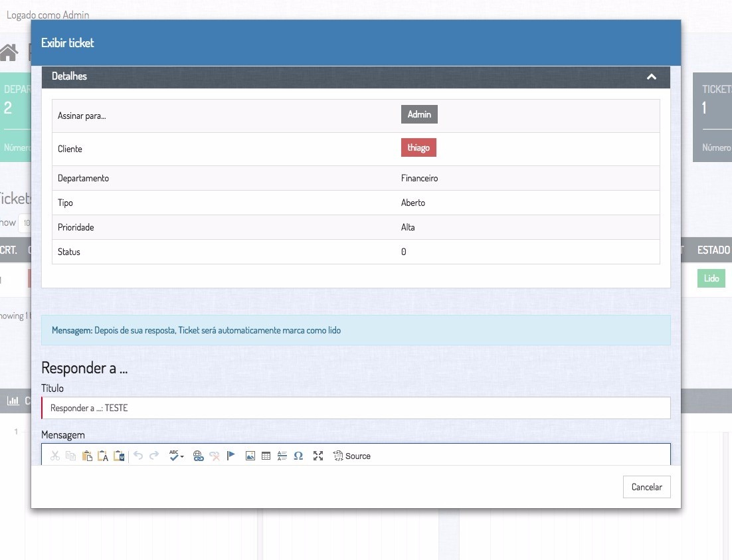Screen dimensions: 732x560
Task: Click the home icon behind the dialog
Action: click(x=9, y=52)
